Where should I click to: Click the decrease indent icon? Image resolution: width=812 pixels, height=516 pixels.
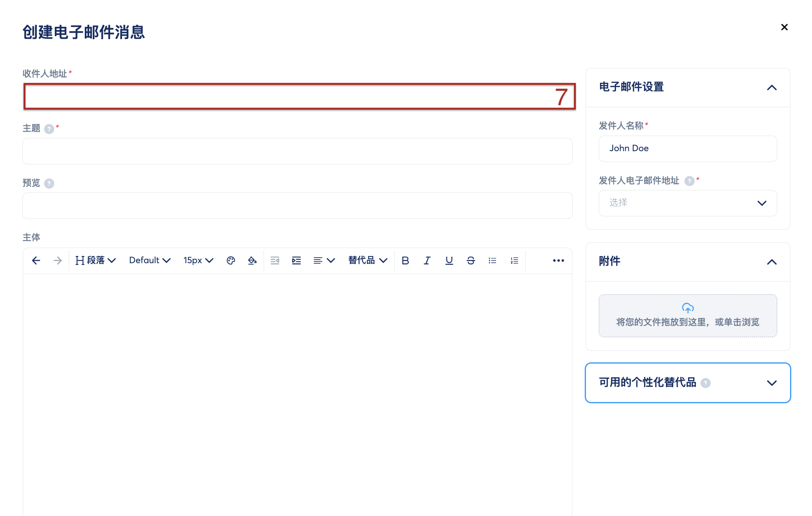275,260
